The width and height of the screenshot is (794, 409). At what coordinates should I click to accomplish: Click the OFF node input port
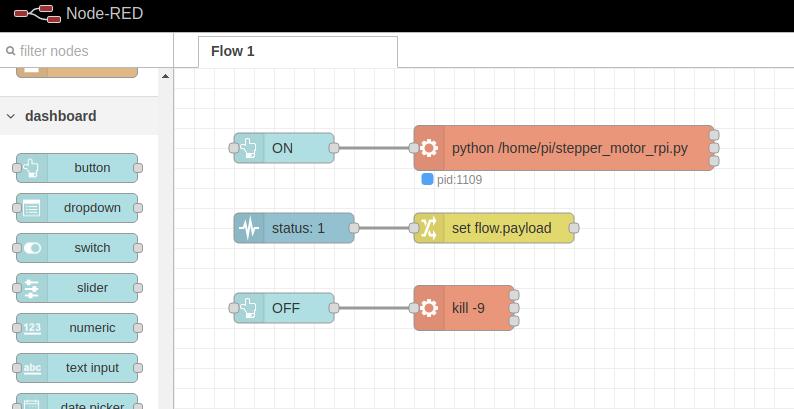tap(233, 308)
